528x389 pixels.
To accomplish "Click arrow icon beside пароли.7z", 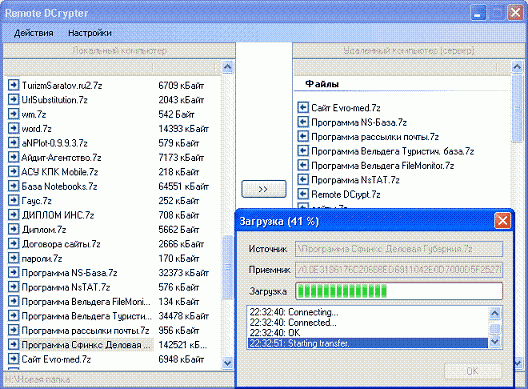I will [x=13, y=258].
